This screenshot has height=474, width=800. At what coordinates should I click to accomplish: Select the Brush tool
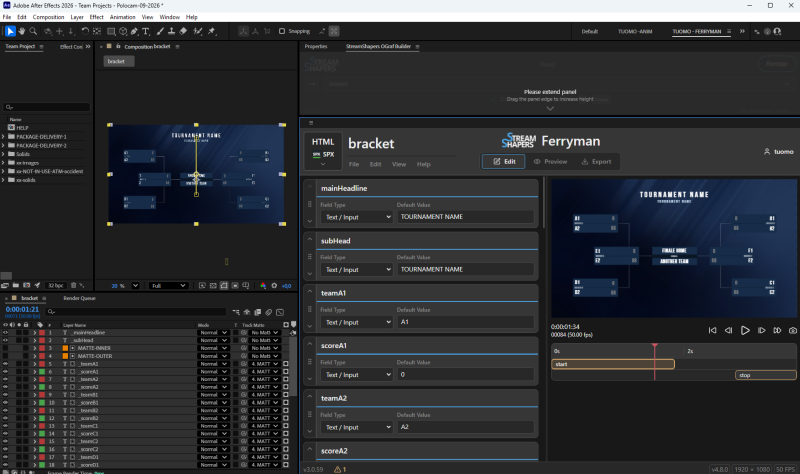tap(160, 31)
